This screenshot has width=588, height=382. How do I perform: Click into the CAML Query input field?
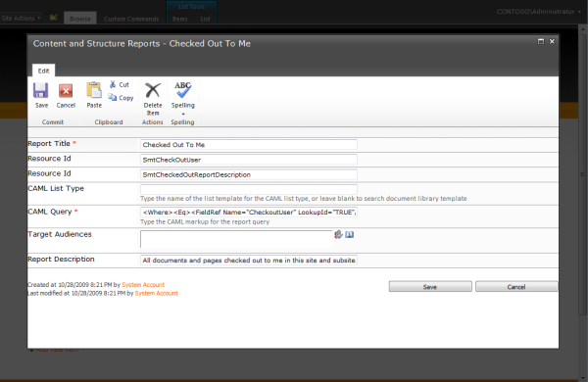click(x=249, y=213)
